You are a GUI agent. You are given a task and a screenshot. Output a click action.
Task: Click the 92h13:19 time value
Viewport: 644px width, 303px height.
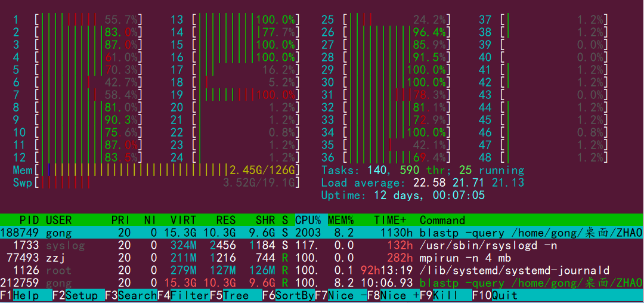(387, 271)
